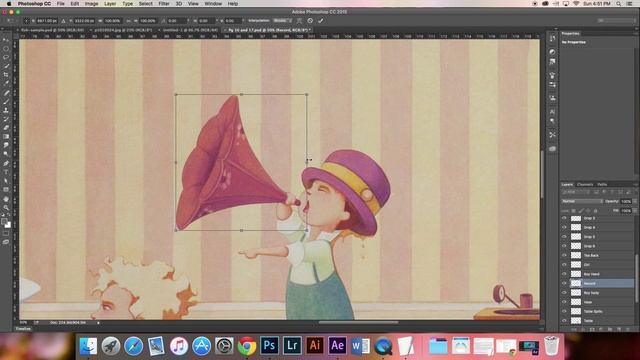Viewport: 640px width, 360px height.
Task: Open the Layers panel flyout menu
Action: tap(636, 184)
